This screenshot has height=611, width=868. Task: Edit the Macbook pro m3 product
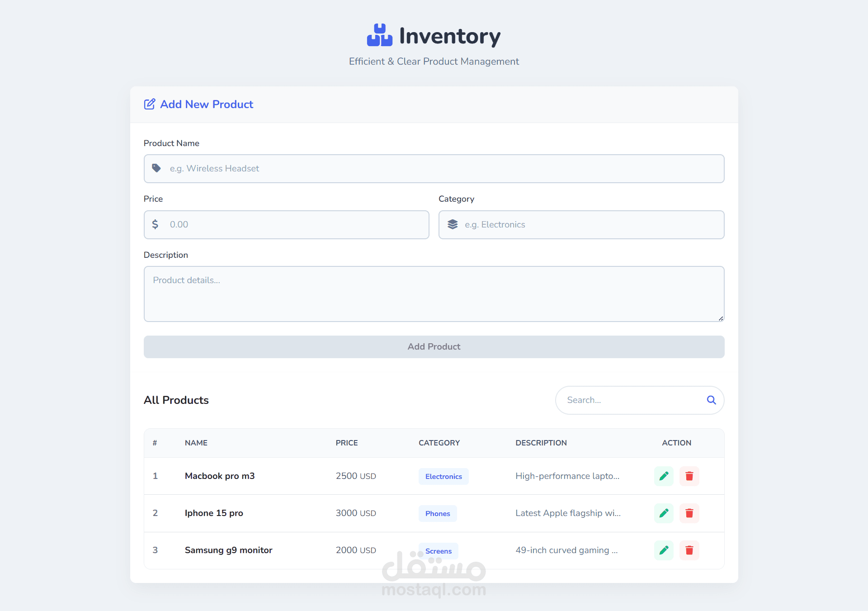pos(664,476)
